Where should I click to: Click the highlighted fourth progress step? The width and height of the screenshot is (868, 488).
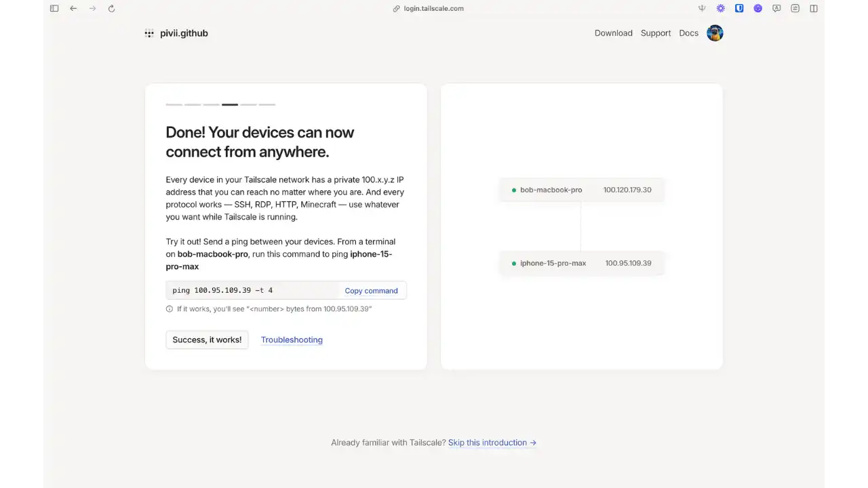229,104
